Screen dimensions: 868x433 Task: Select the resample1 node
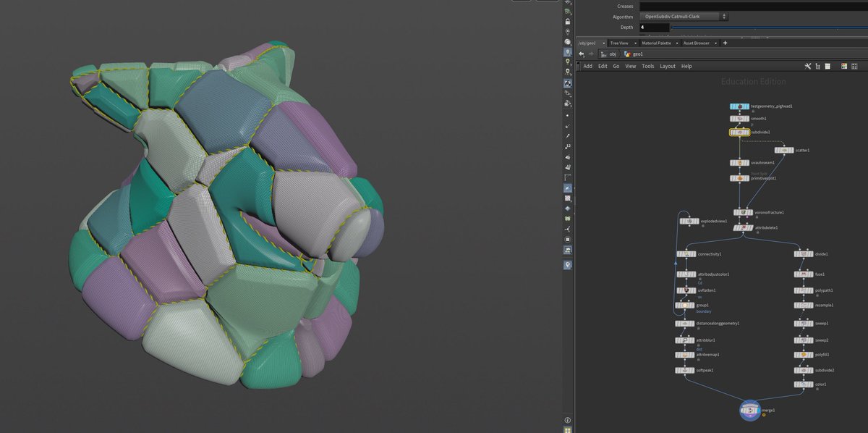pos(804,306)
